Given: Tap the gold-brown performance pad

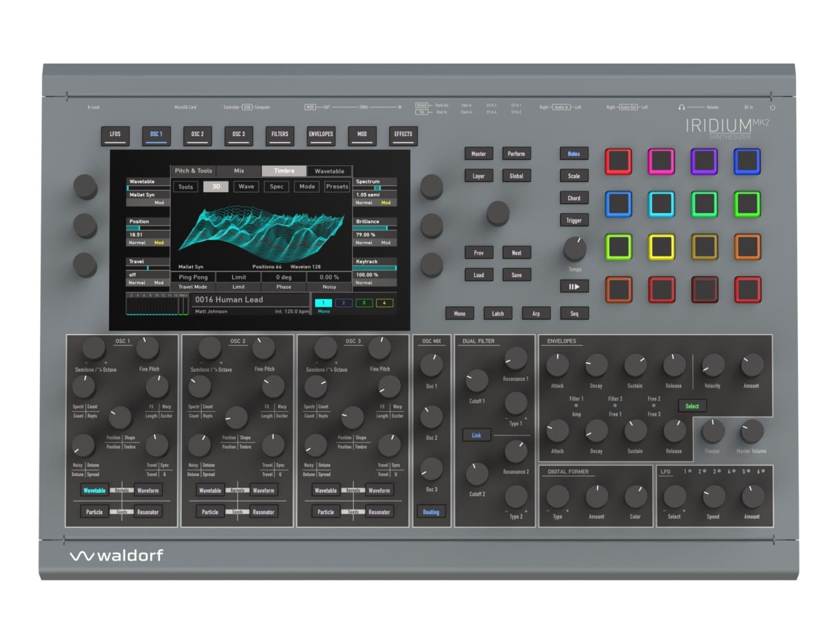Looking at the screenshot, I should point(704,247).
